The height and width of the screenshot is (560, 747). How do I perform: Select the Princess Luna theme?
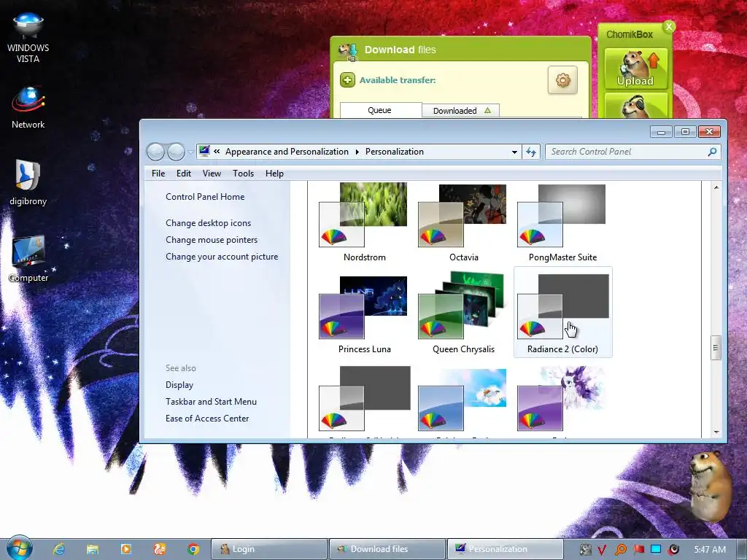[x=364, y=315]
